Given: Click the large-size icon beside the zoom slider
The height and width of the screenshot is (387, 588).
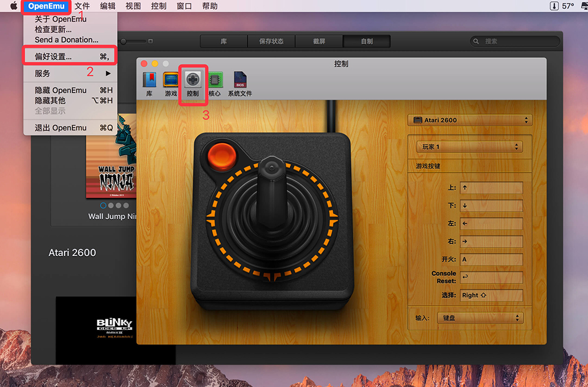Looking at the screenshot, I should (151, 41).
